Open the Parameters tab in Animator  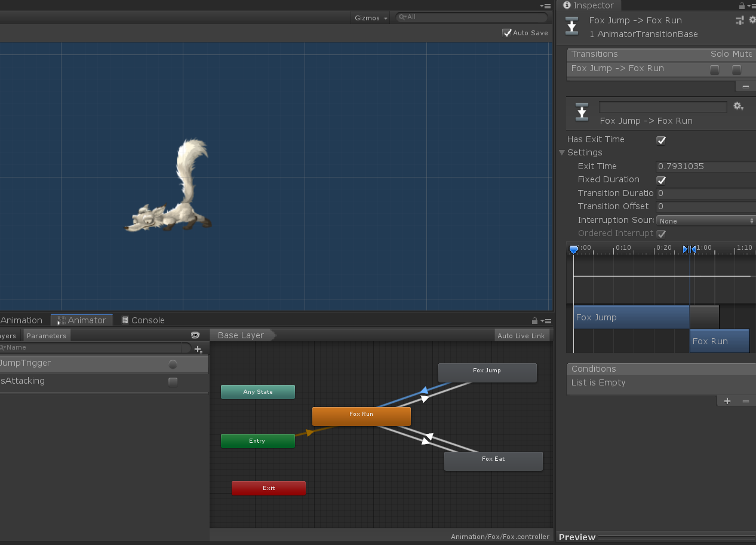tap(47, 335)
